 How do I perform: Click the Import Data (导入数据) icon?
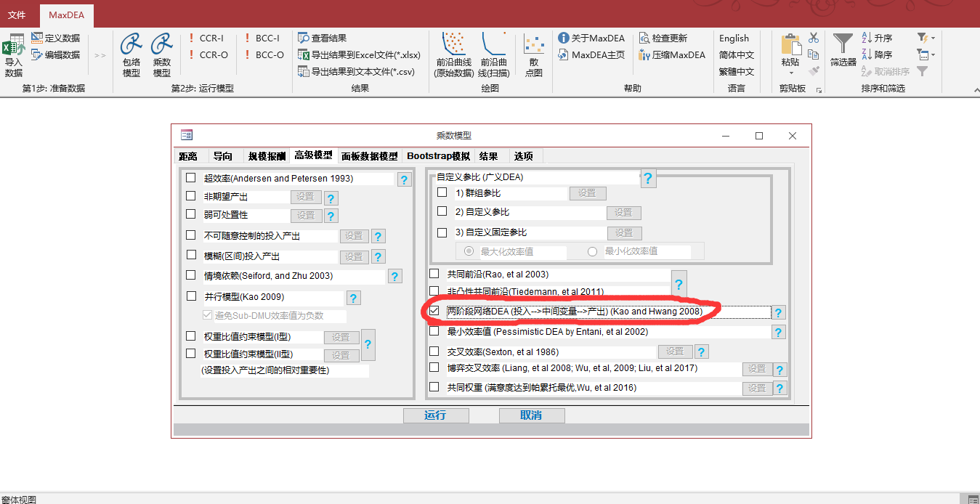point(13,55)
